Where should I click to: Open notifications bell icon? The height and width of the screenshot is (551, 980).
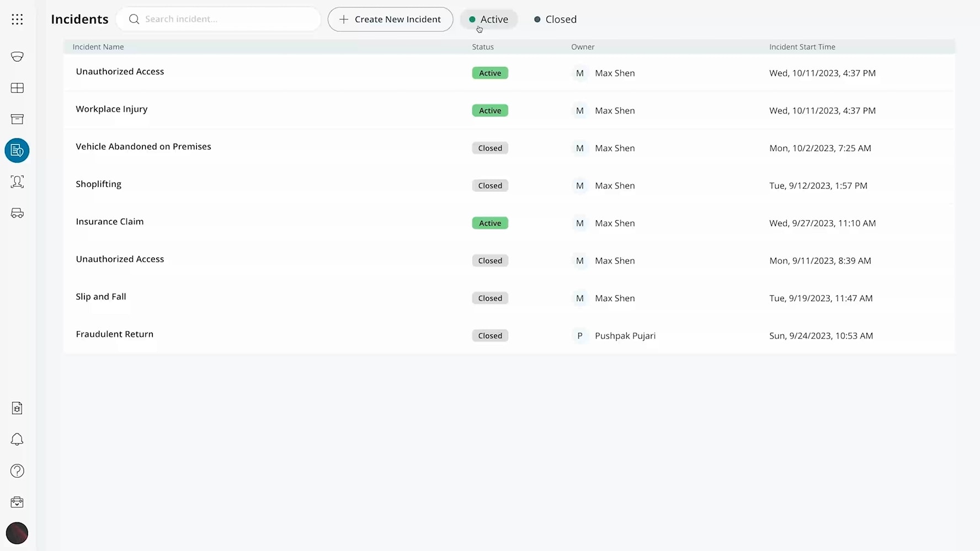tap(17, 439)
